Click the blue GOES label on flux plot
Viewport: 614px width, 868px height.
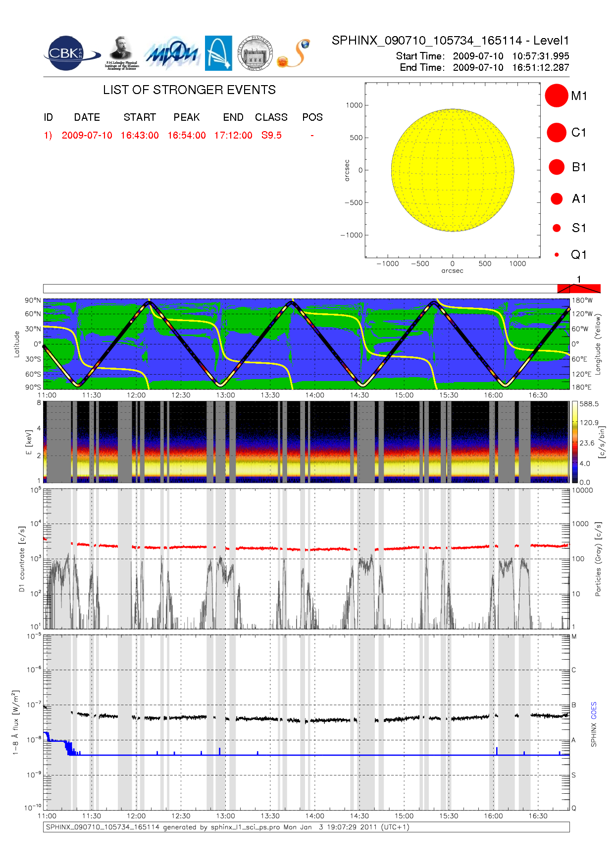[x=594, y=710]
